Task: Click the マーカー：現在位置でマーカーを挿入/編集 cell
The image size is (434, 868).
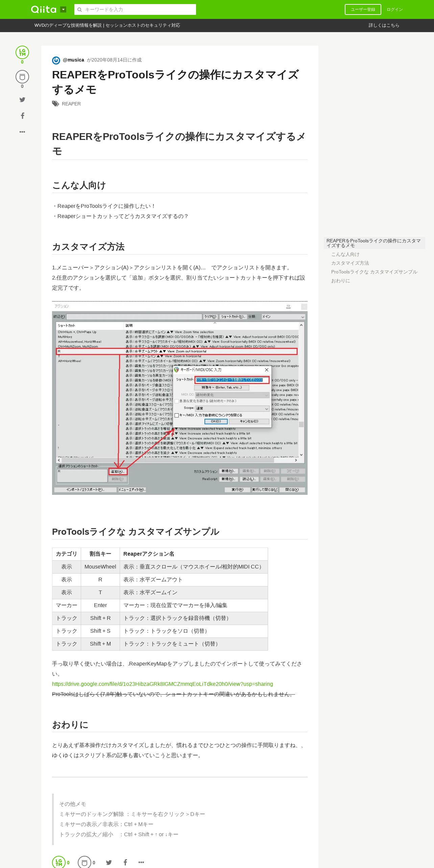Action: (x=194, y=605)
